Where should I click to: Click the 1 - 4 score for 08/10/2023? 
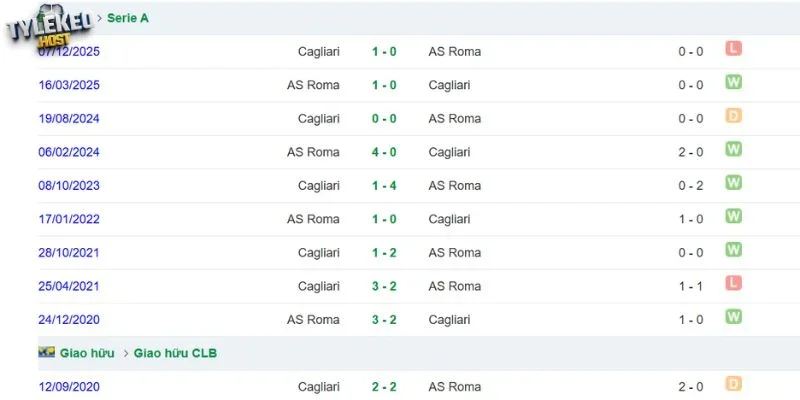(x=384, y=185)
